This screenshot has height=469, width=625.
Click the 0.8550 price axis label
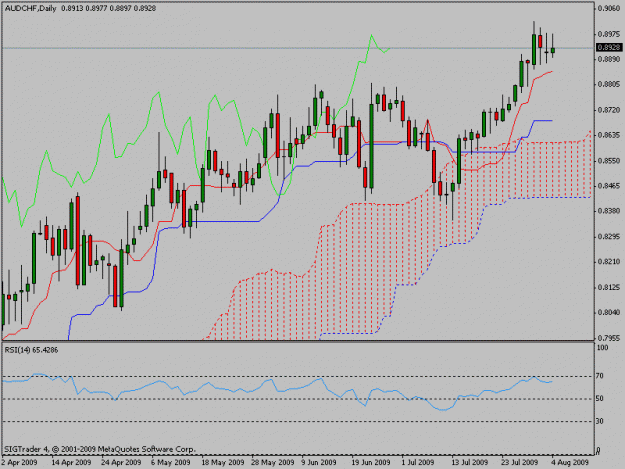[609, 161]
